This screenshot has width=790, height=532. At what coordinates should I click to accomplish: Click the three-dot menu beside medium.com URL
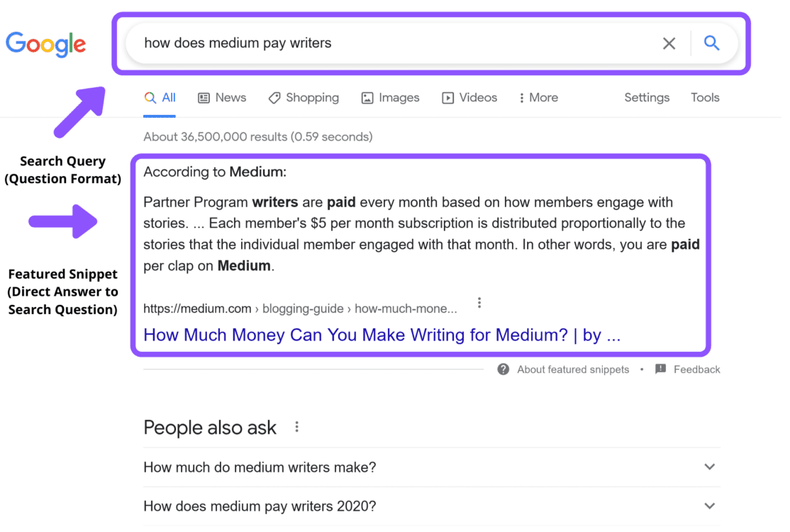click(x=479, y=303)
